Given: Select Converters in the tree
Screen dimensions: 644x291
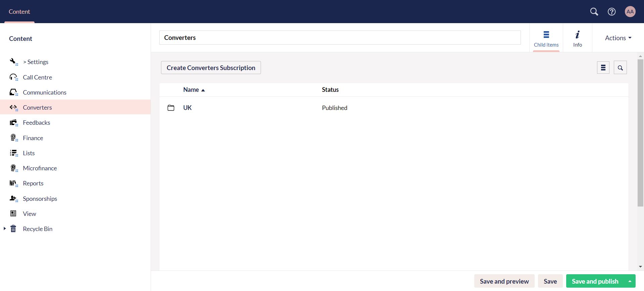Looking at the screenshot, I should tap(37, 107).
